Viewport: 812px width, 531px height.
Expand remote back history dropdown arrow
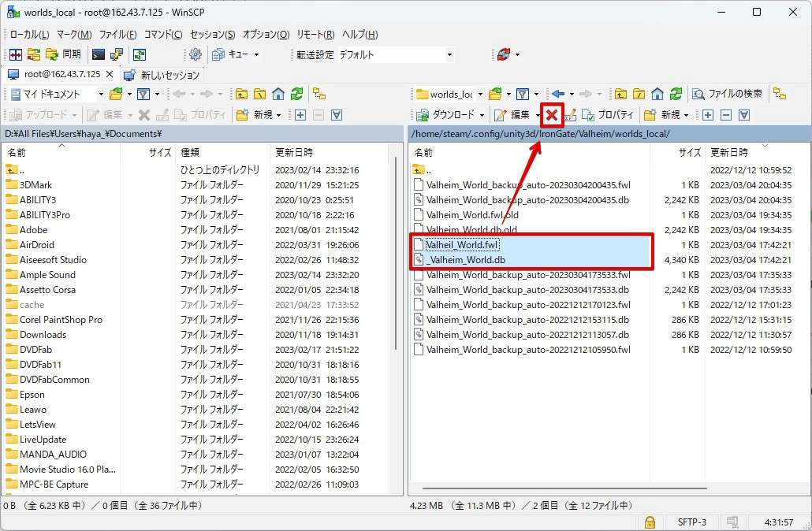pos(572,95)
